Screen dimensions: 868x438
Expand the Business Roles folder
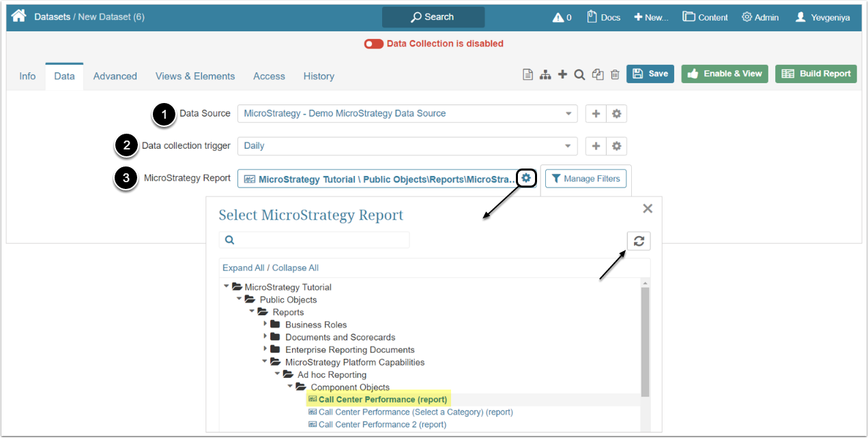point(265,325)
